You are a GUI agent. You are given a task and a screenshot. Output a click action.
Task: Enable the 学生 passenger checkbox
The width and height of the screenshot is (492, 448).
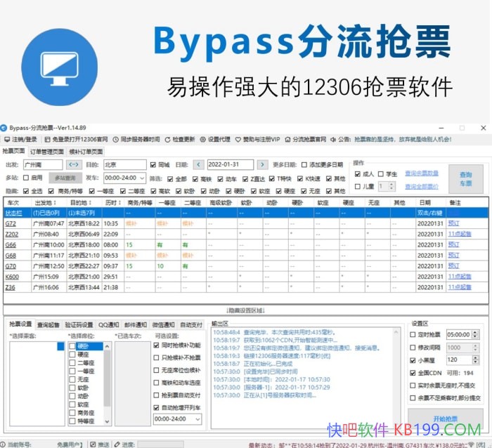(380, 173)
